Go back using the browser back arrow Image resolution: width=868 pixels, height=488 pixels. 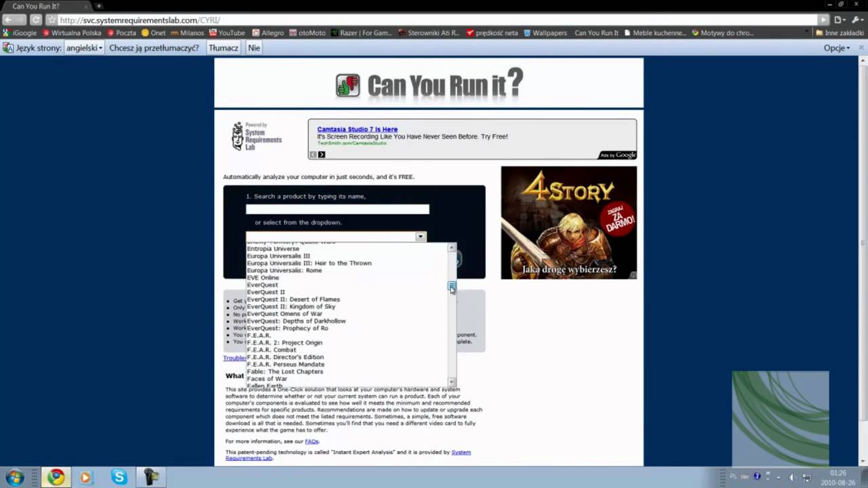click(x=8, y=20)
